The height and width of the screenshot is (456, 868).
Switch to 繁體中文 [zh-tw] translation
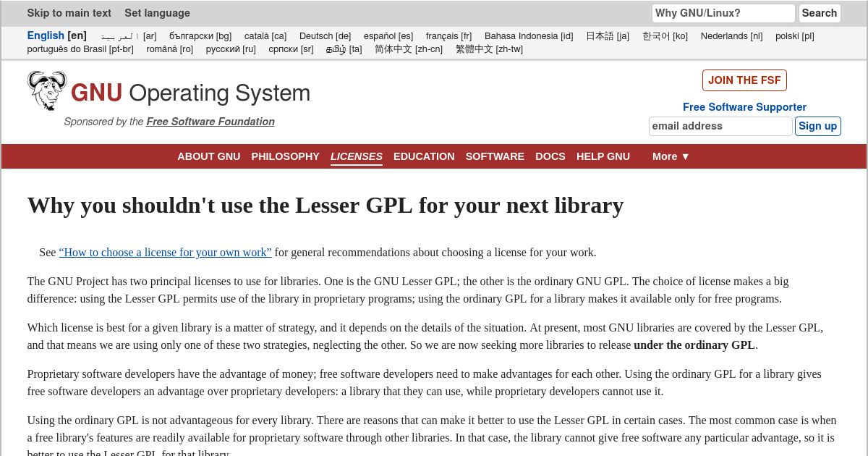click(x=489, y=49)
